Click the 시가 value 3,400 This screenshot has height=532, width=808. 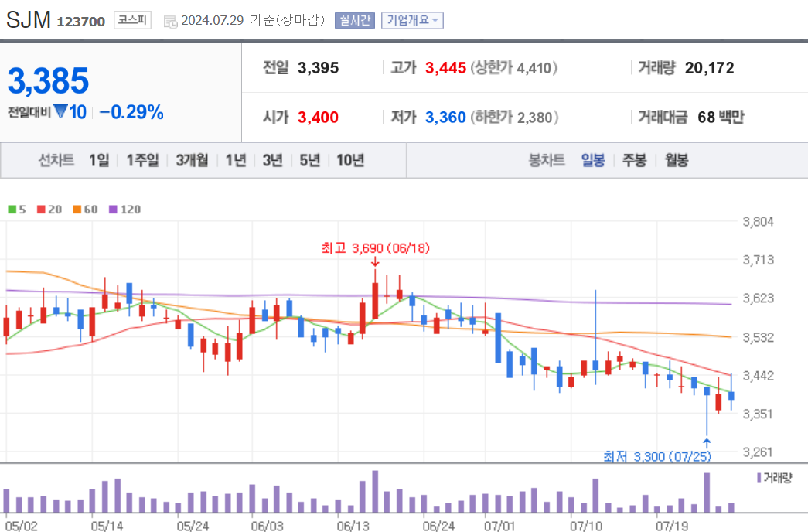click(x=318, y=117)
